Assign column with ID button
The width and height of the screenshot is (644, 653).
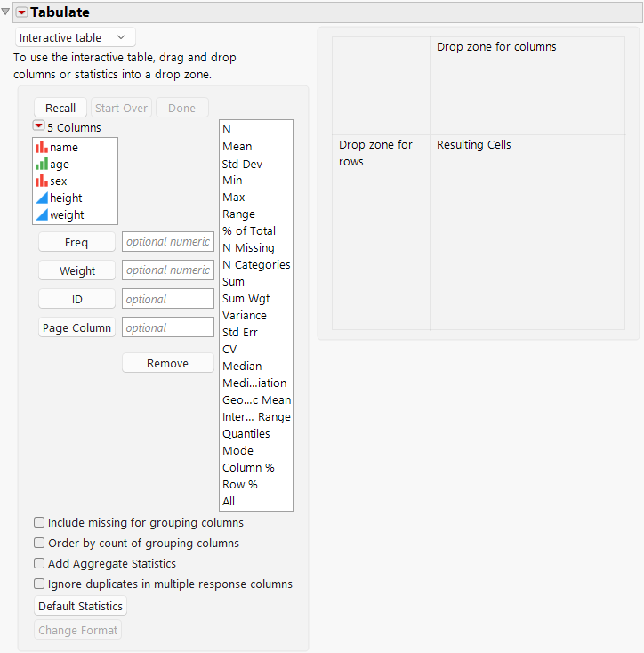(x=76, y=299)
